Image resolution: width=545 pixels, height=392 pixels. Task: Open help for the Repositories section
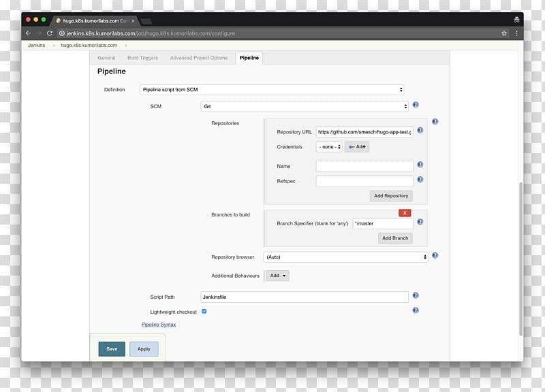pos(435,122)
